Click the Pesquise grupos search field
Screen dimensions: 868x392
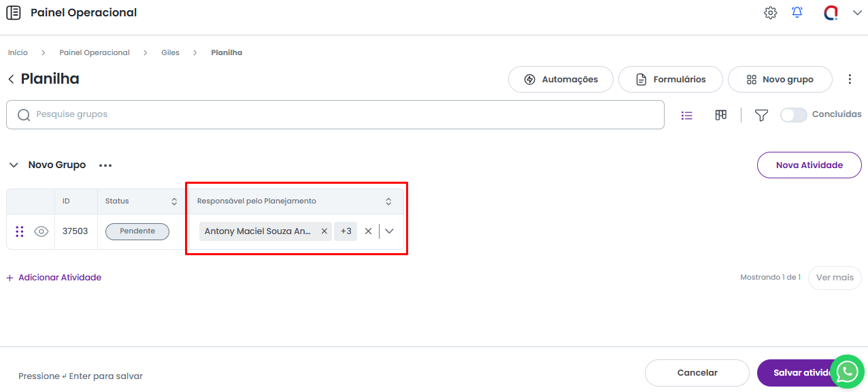(340, 115)
